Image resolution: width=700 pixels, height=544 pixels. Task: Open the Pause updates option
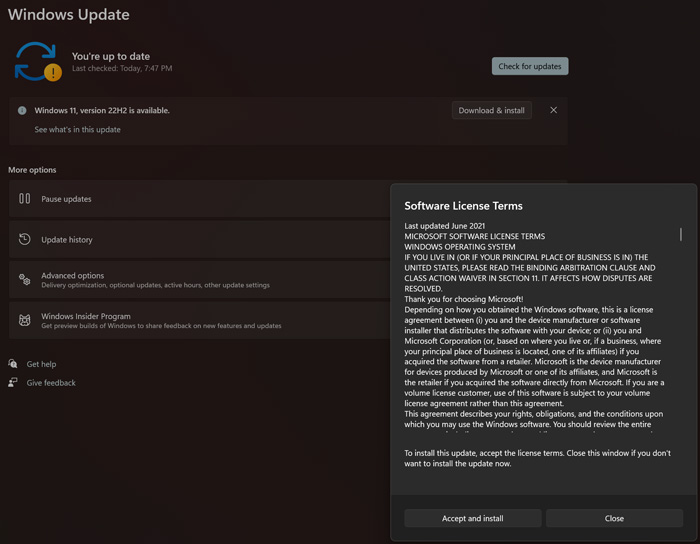(199, 199)
